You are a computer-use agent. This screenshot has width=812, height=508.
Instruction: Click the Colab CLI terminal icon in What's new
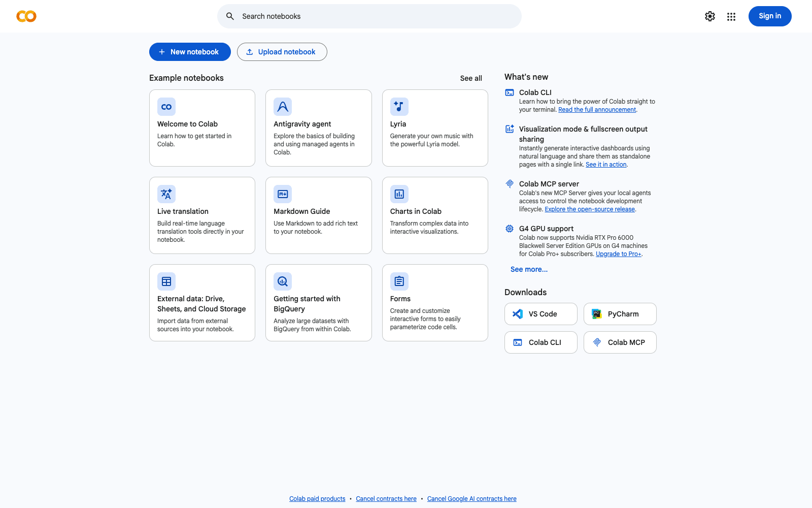click(x=510, y=92)
